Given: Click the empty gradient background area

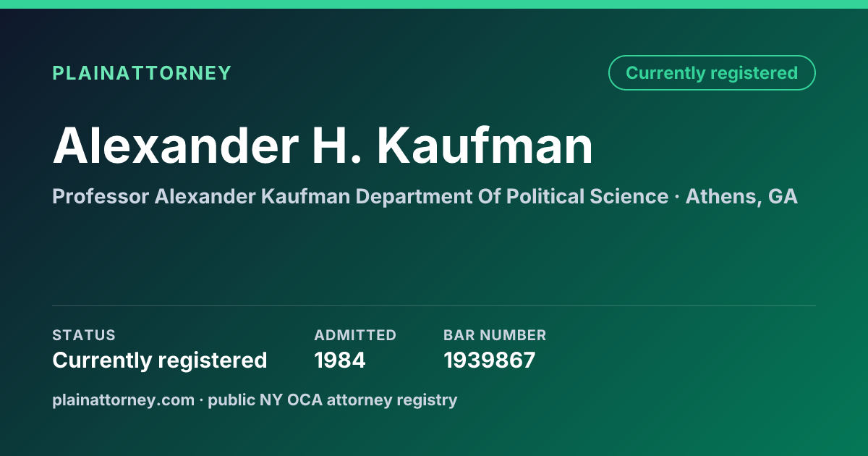Looking at the screenshot, I should point(434,257).
